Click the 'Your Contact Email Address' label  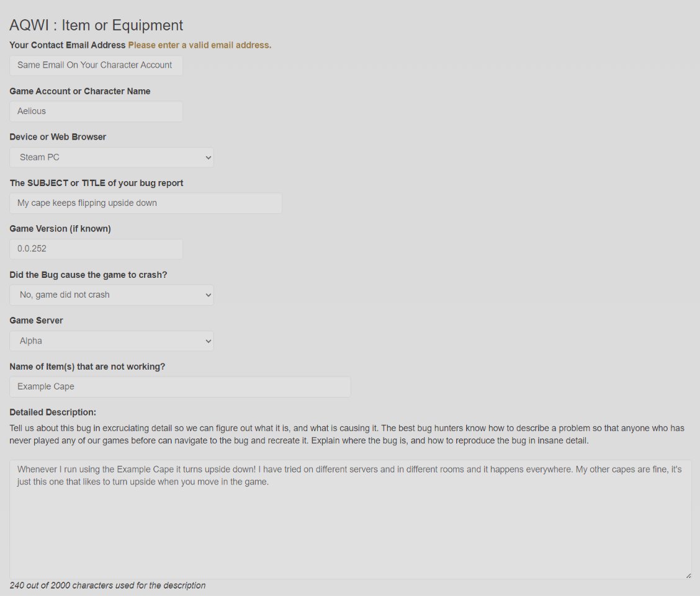tap(68, 45)
